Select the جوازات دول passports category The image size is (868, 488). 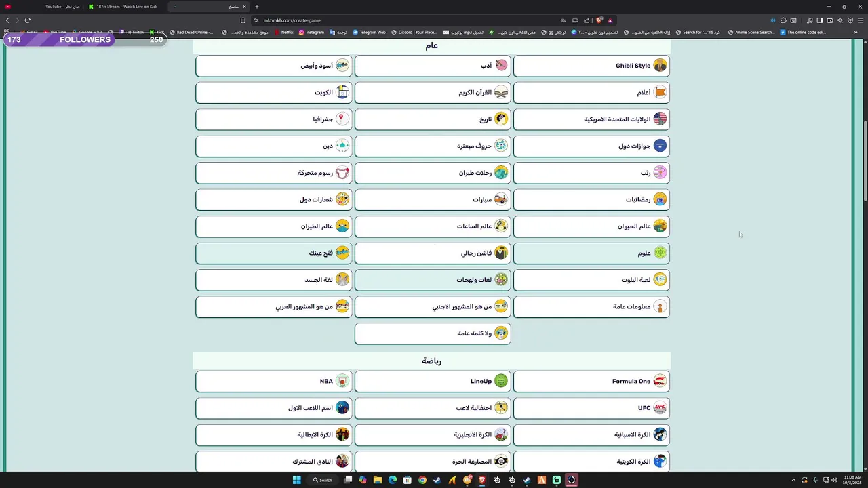[591, 146]
